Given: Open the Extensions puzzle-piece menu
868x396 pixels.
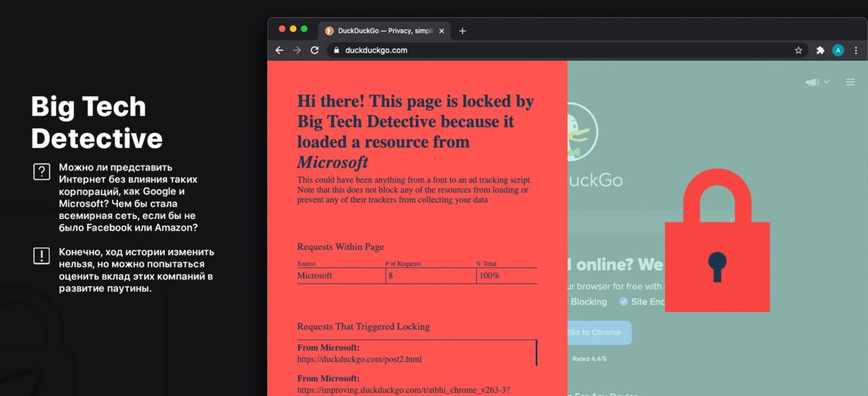Looking at the screenshot, I should coord(820,51).
